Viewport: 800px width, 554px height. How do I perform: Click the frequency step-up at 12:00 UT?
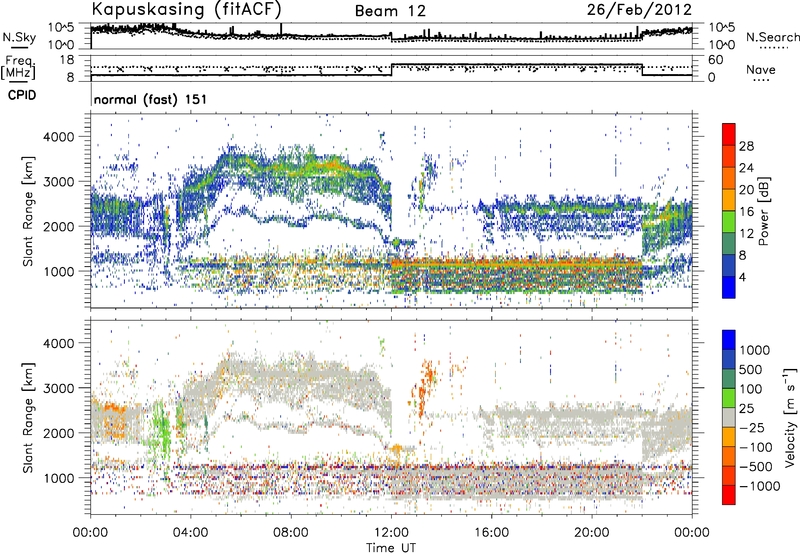(x=391, y=70)
